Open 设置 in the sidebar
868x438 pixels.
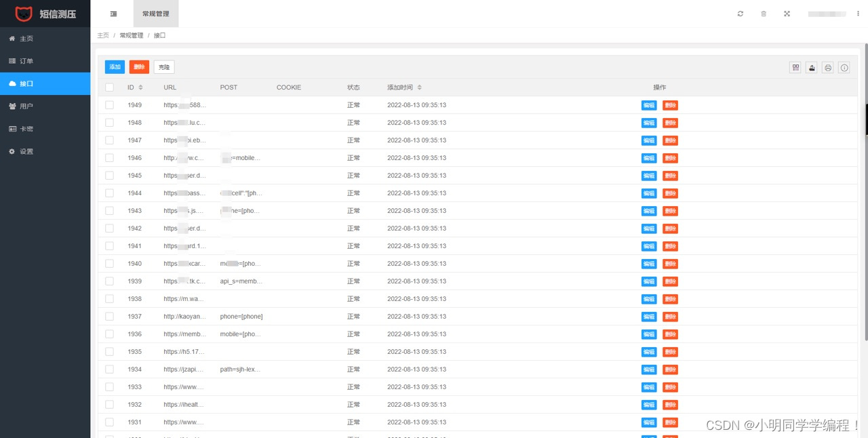(45, 151)
